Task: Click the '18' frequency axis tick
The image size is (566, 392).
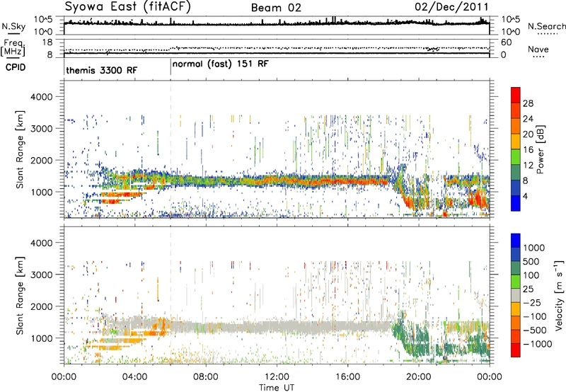Action: [x=47, y=42]
